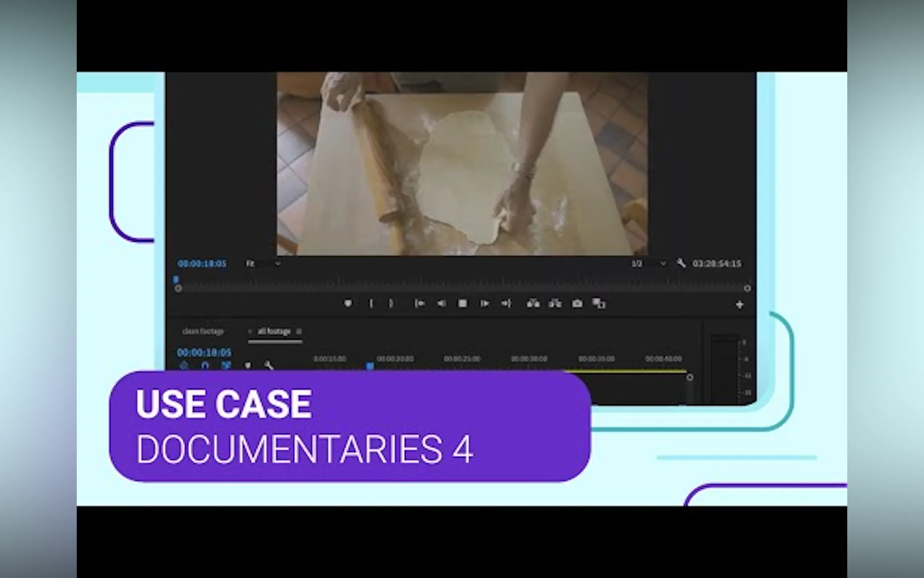Open the all footage panel menu
The width and height of the screenshot is (924, 578).
[x=299, y=332]
